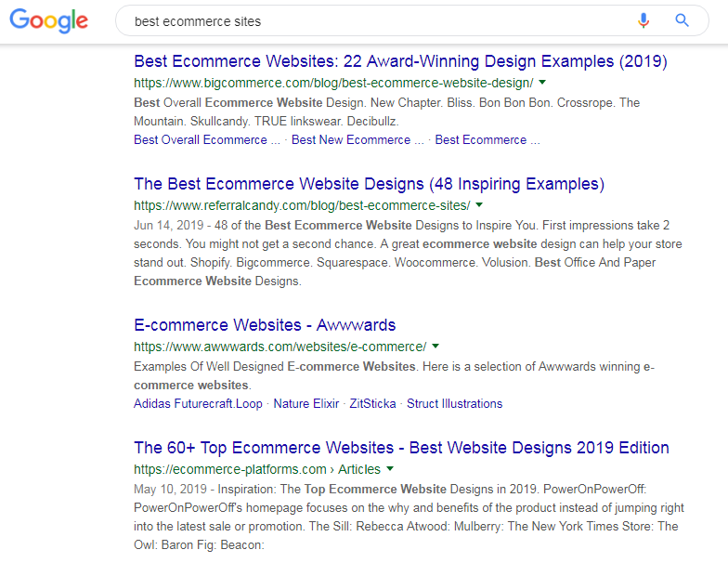
Task: Click the blue magnifier search icon
Action: 682,20
